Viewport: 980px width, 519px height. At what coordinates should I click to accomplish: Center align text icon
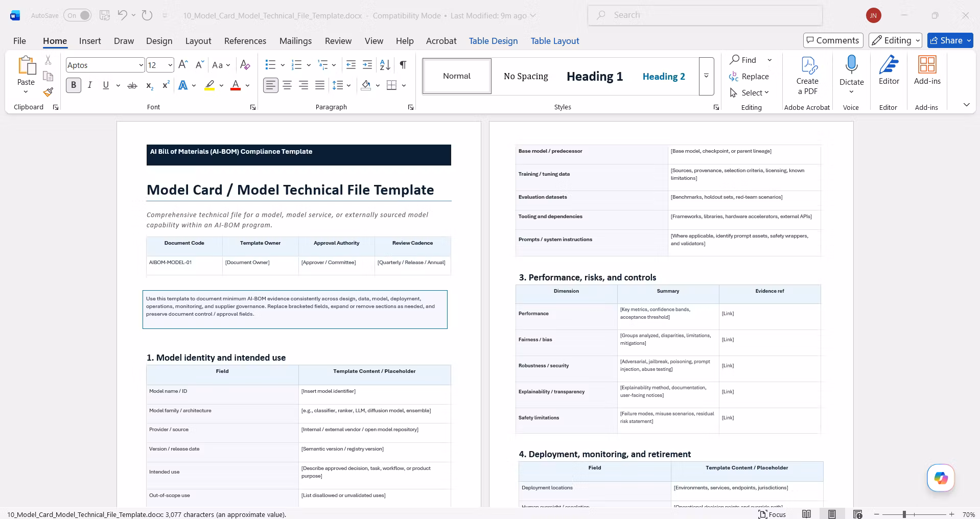tap(287, 85)
